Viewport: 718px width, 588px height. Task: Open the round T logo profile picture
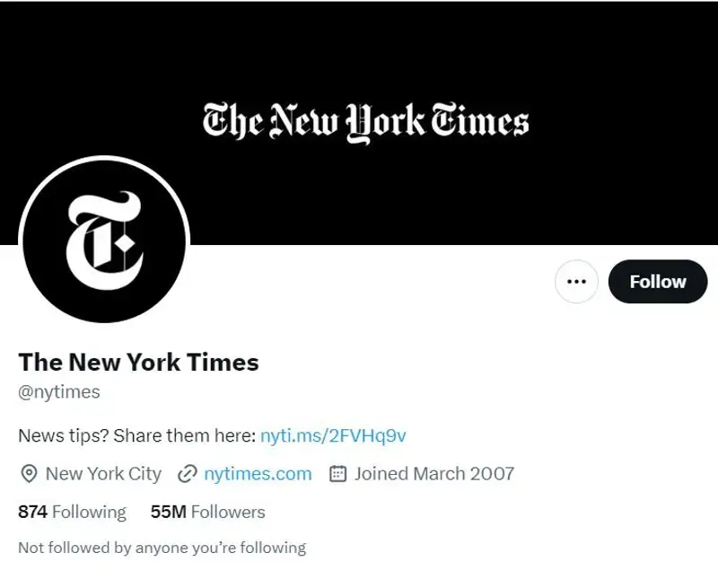pyautogui.click(x=104, y=242)
